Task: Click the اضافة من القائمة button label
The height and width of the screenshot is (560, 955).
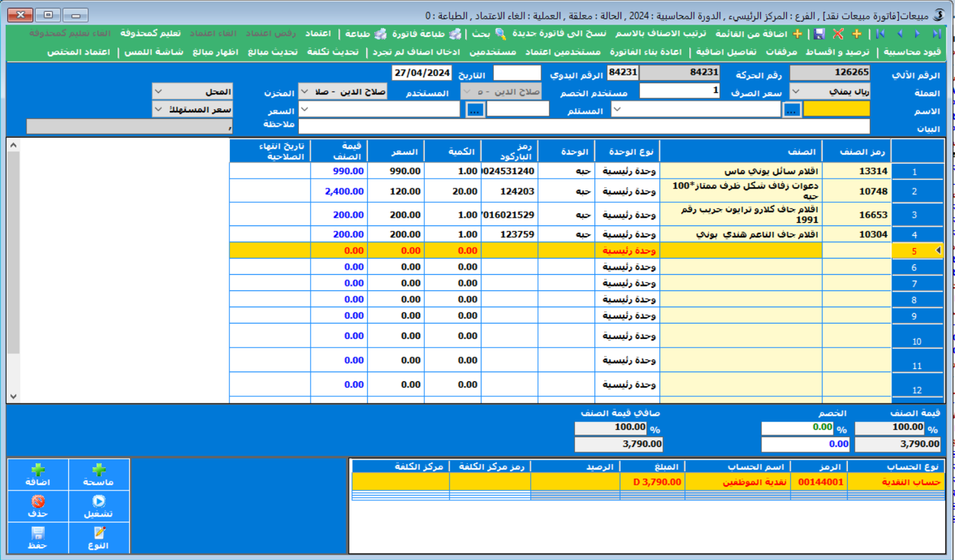Action: coord(751,33)
